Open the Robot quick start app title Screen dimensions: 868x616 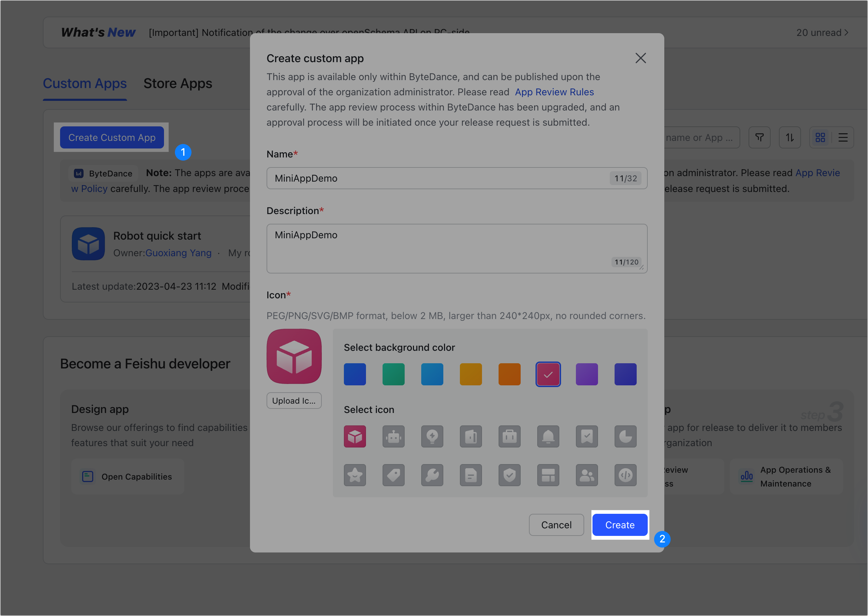click(157, 235)
